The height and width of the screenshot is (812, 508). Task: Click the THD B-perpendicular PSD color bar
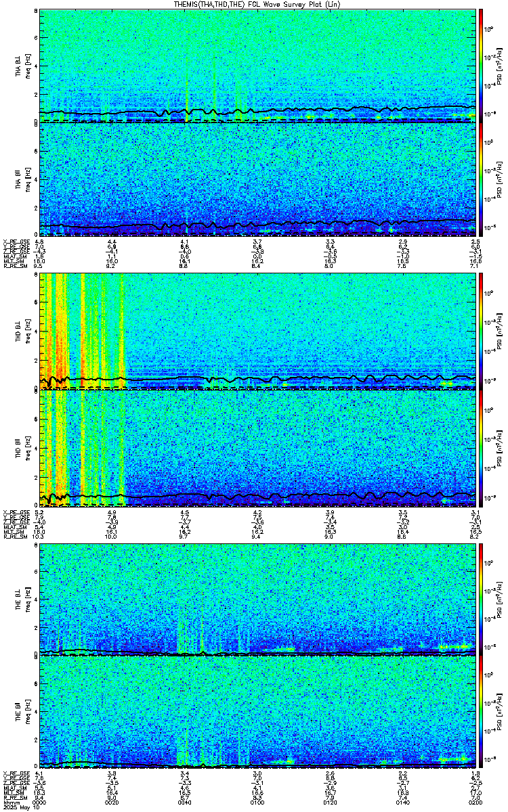[x=481, y=331]
